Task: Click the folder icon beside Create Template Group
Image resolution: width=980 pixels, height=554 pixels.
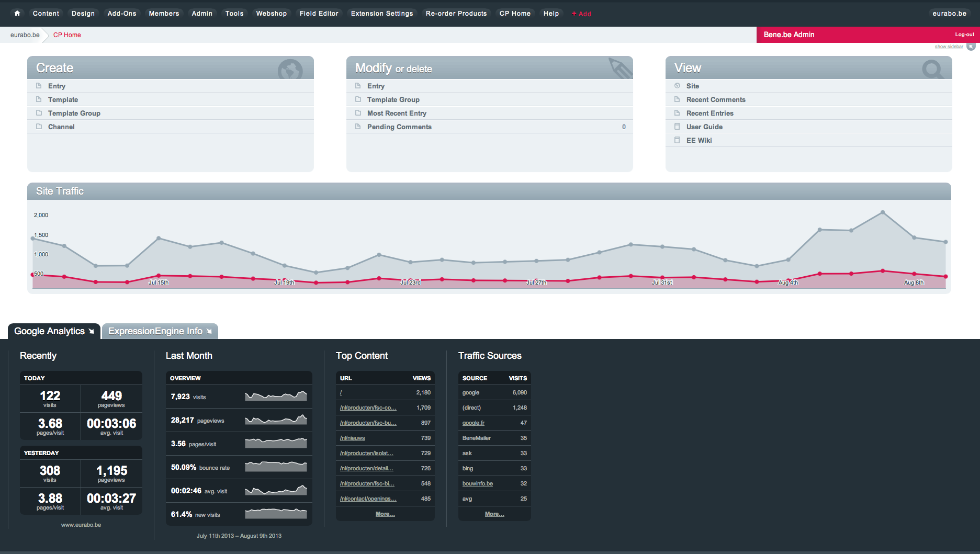Action: click(x=39, y=113)
